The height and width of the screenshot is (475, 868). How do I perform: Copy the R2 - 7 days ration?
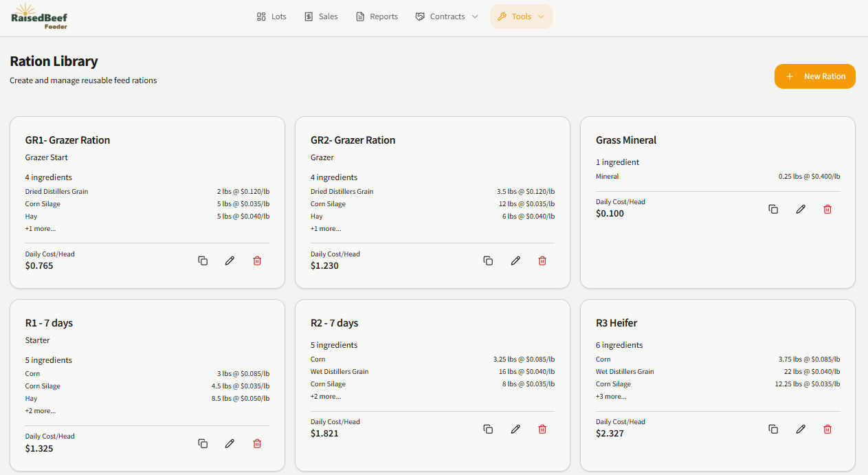[488, 429]
